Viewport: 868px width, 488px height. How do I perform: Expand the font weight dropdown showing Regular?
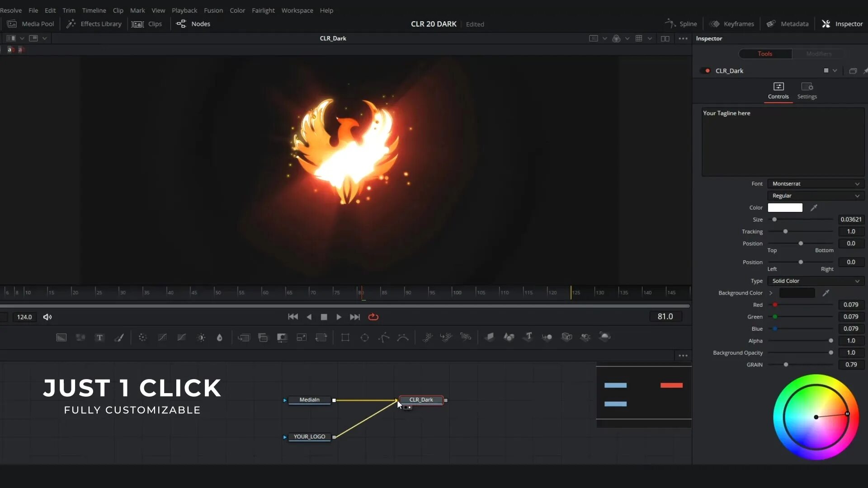pos(815,195)
